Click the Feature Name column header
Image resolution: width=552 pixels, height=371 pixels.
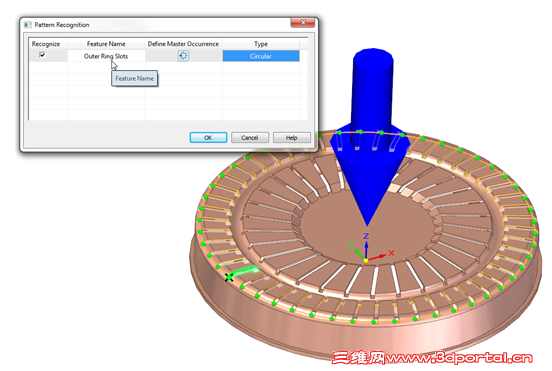(106, 44)
